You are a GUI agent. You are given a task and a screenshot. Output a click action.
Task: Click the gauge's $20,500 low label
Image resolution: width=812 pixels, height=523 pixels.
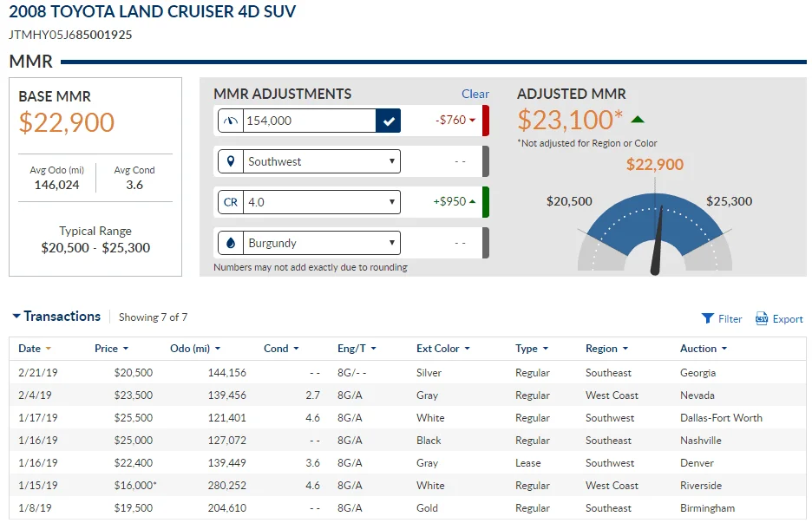click(x=569, y=201)
